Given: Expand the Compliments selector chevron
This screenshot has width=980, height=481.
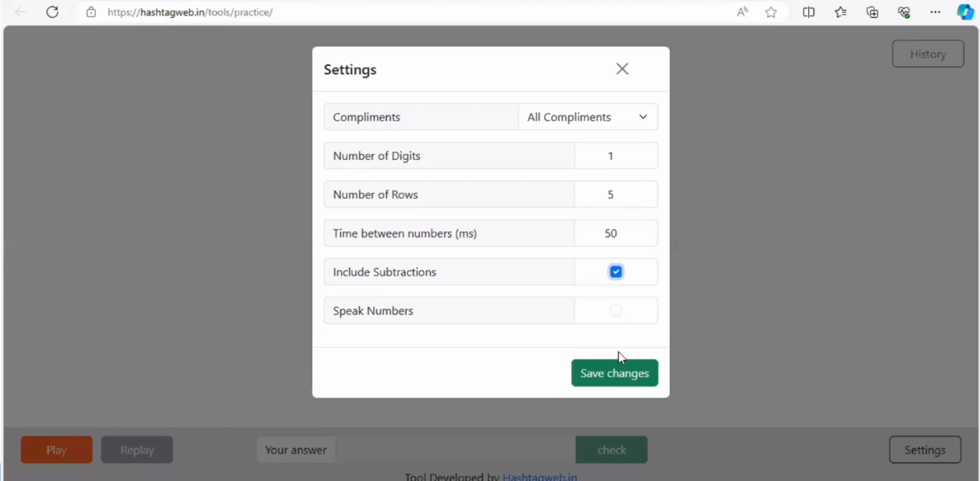Looking at the screenshot, I should (x=642, y=117).
